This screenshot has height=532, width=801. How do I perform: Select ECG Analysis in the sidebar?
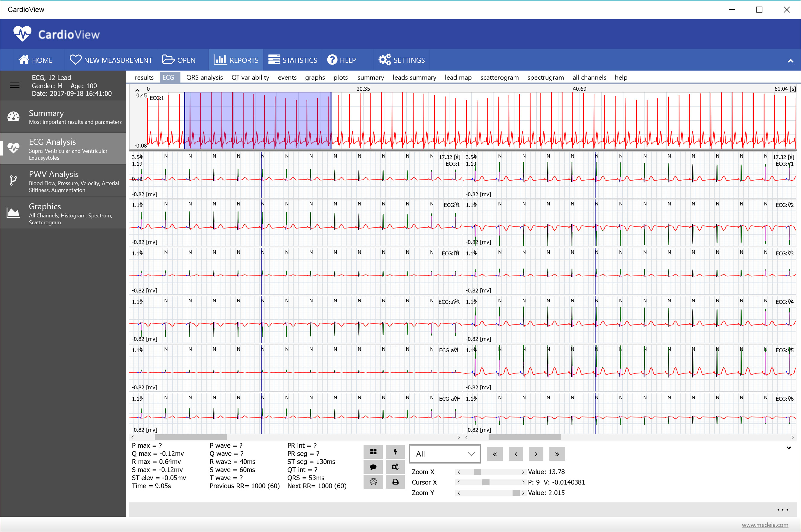click(63, 149)
